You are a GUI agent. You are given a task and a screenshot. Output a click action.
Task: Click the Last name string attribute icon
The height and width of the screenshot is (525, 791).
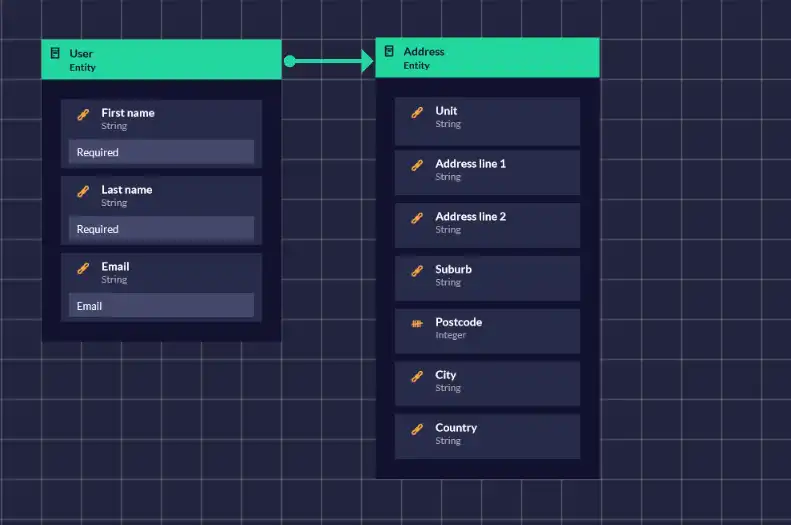pyautogui.click(x=83, y=191)
